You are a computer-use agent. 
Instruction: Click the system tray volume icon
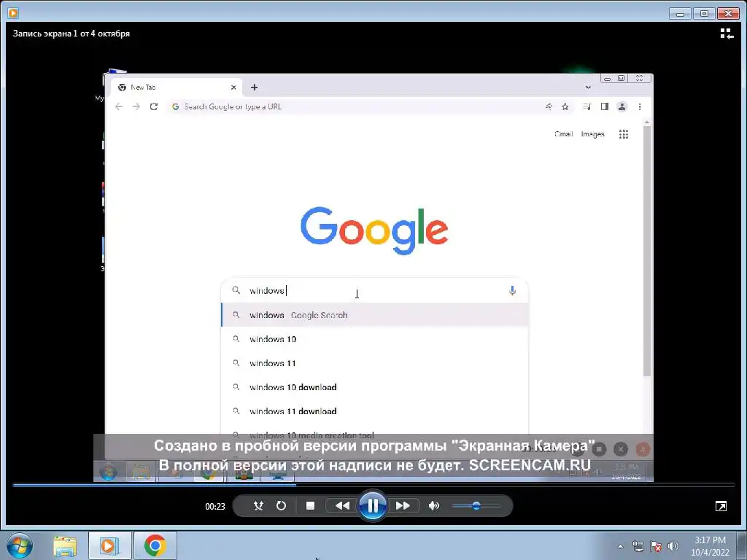673,546
